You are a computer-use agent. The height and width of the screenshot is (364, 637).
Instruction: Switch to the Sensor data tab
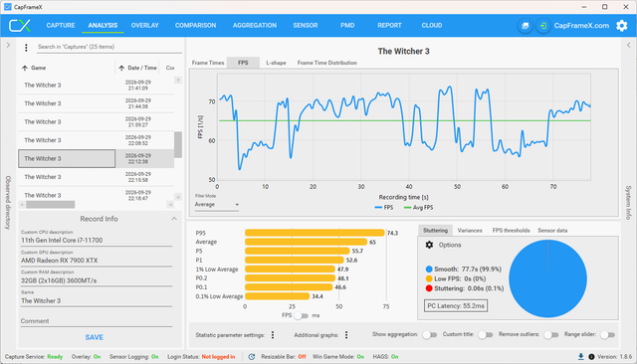point(552,231)
